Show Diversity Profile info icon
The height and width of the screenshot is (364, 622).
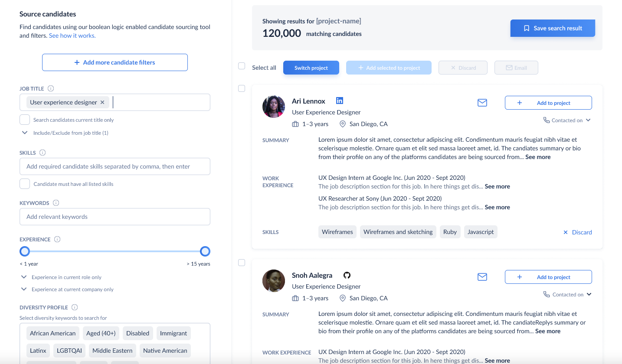pyautogui.click(x=75, y=307)
